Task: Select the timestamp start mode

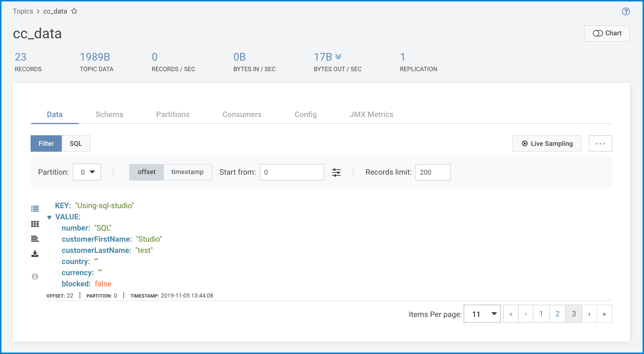Action: [x=187, y=172]
